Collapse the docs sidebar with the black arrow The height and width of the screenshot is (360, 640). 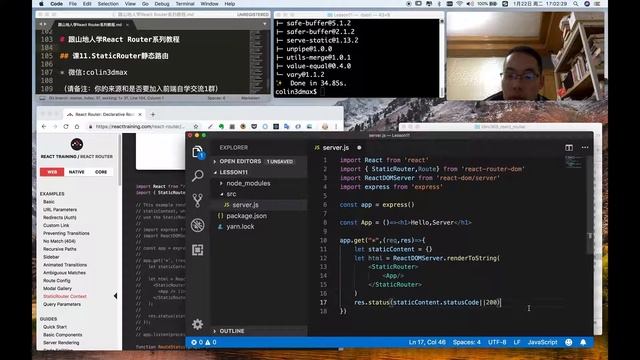(116, 296)
